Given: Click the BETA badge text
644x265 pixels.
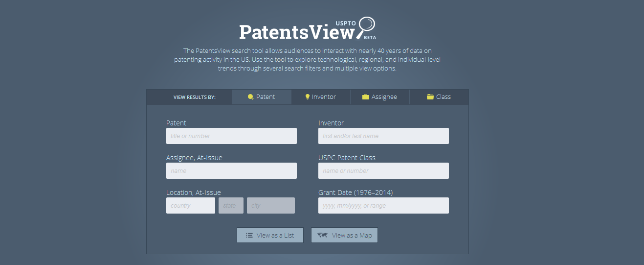Looking at the screenshot, I should pyautogui.click(x=370, y=37).
